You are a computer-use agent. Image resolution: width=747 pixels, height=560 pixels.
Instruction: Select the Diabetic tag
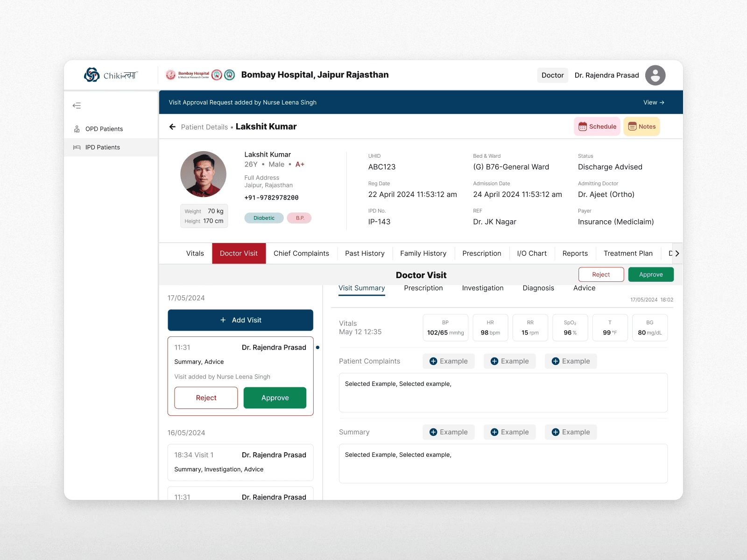[264, 218]
